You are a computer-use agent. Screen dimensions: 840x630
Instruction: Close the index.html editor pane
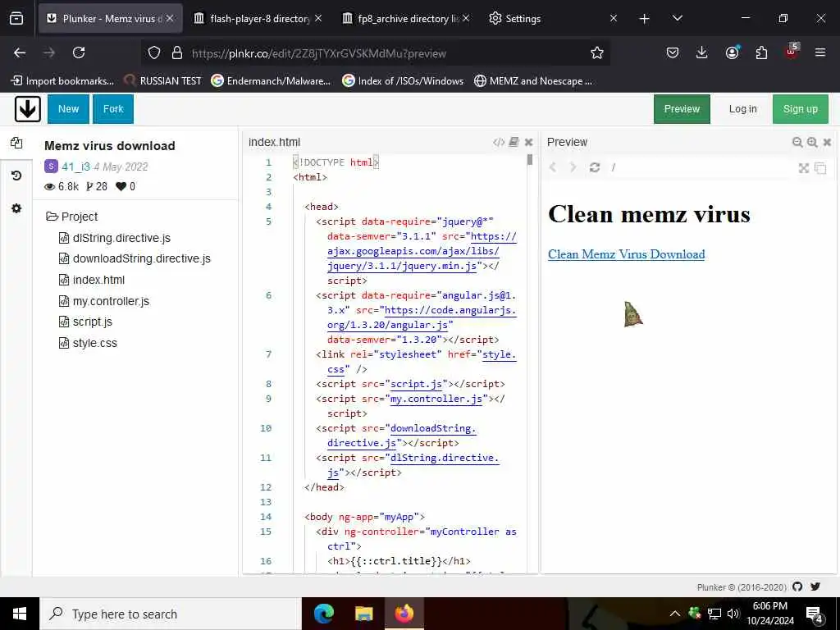529,142
